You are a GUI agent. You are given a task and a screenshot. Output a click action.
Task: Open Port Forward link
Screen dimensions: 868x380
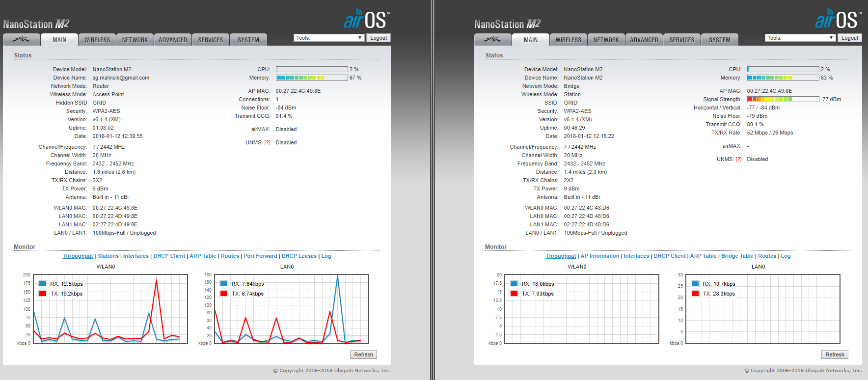260,256
